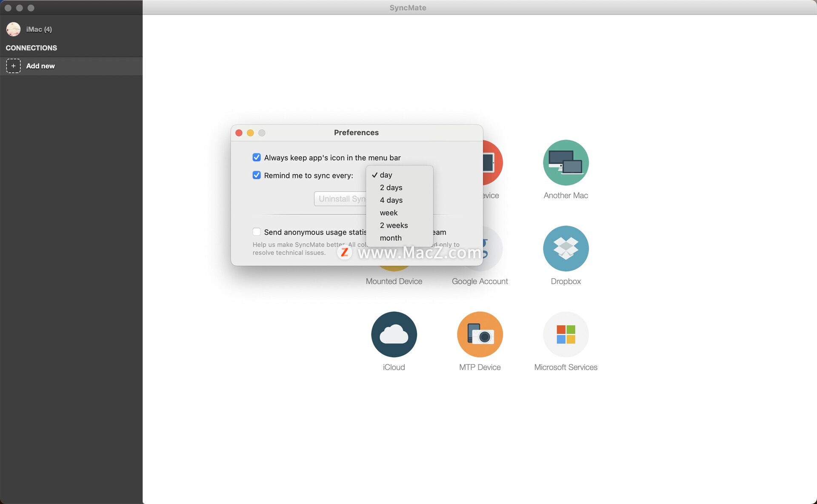Click the Preferences title bar
This screenshot has height=504, width=817.
[357, 133]
